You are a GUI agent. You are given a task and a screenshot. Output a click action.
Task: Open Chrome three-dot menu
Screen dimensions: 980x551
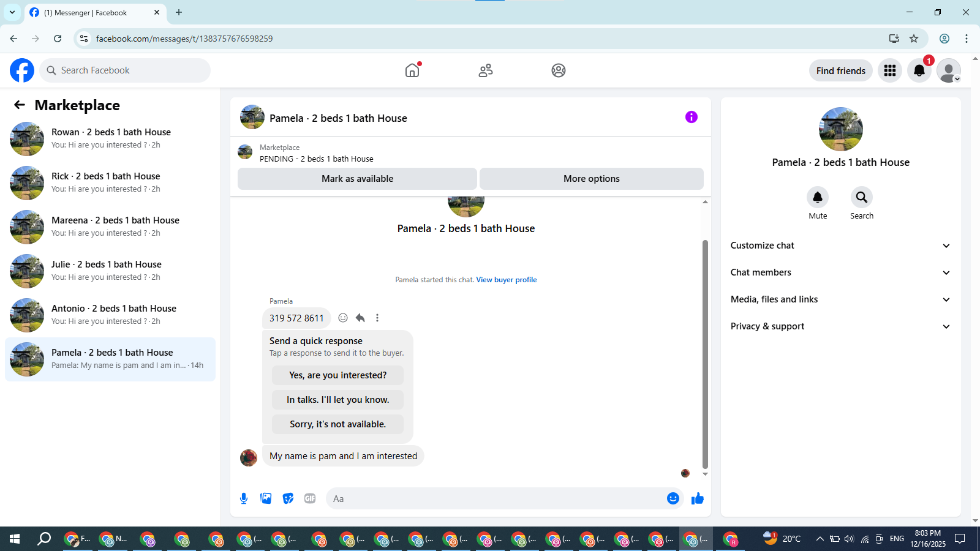pos(967,39)
